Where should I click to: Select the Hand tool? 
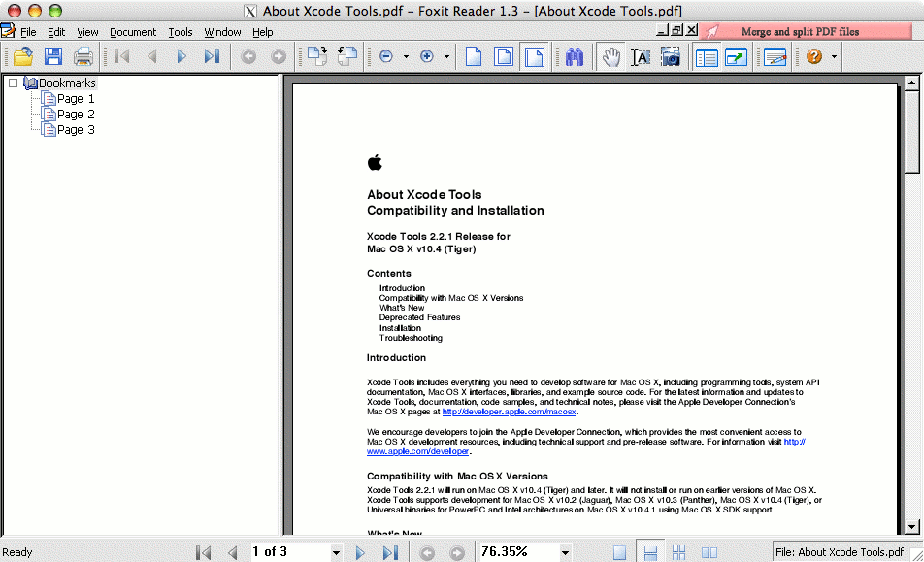coord(610,56)
